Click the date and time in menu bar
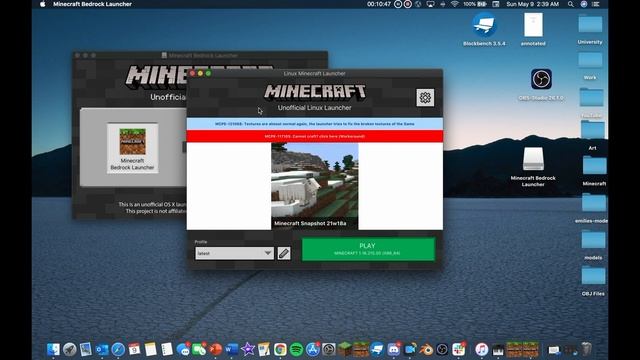Screen dimensions: 640x360 point(532,4)
